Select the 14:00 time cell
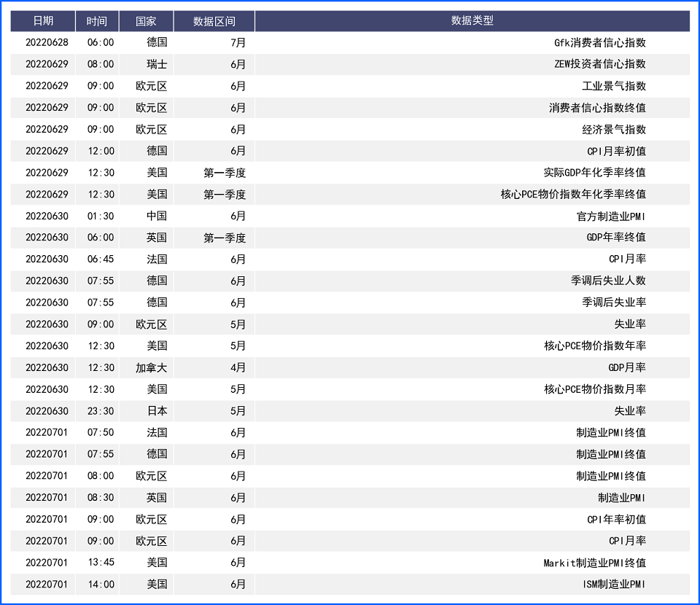The image size is (700, 605). pyautogui.click(x=101, y=584)
